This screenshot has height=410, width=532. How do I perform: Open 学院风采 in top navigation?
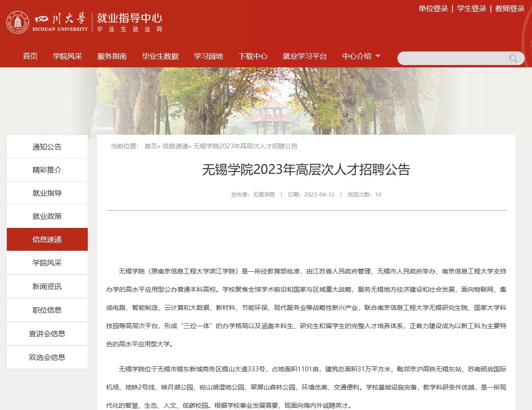[x=67, y=56]
